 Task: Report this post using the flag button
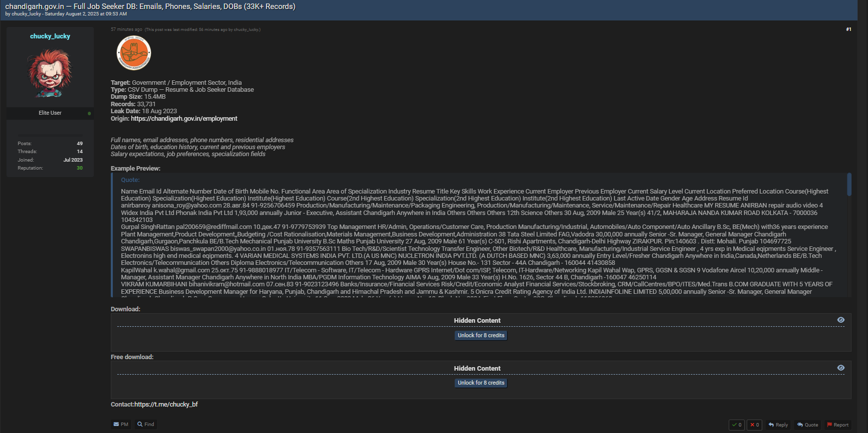[838, 425]
